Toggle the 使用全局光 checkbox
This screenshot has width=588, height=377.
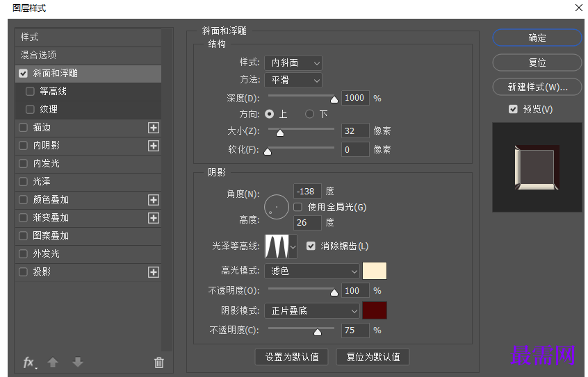pyautogui.click(x=297, y=207)
